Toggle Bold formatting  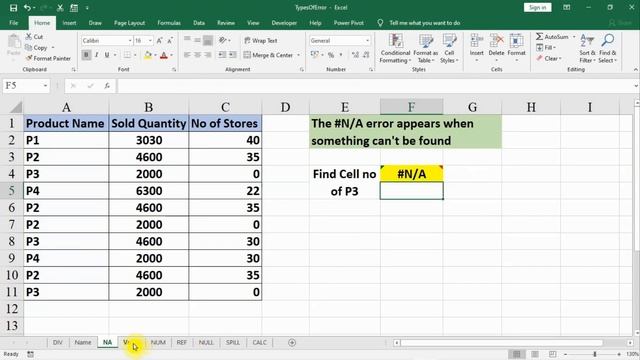(x=86, y=55)
